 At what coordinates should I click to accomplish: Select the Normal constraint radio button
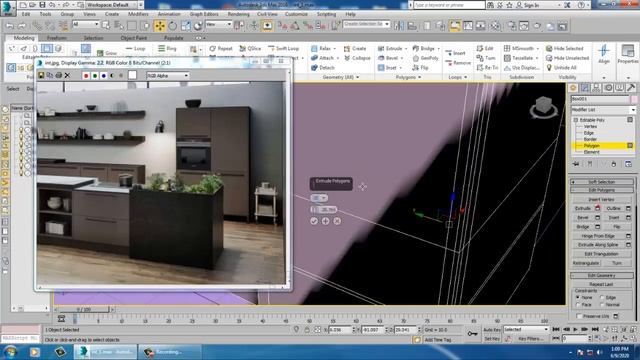tap(602, 305)
